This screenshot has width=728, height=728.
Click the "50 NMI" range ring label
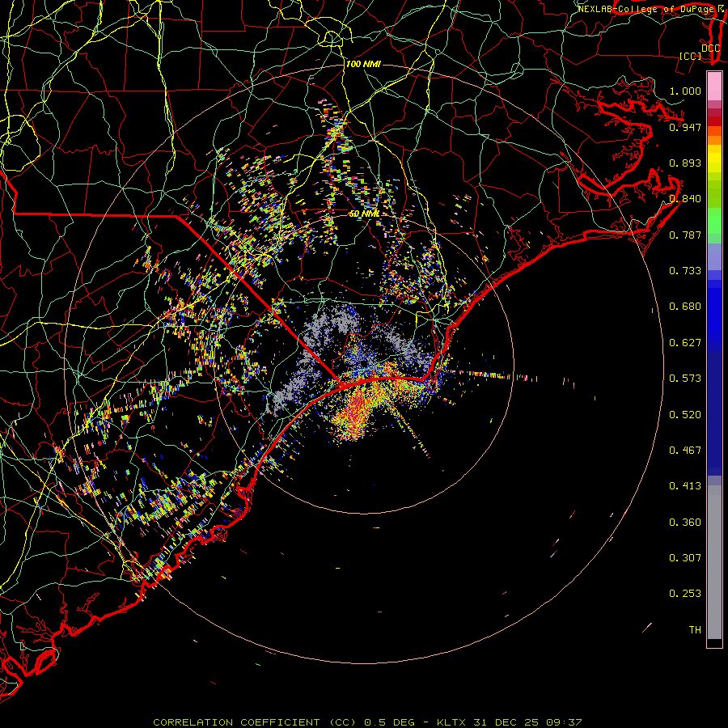tap(364, 214)
